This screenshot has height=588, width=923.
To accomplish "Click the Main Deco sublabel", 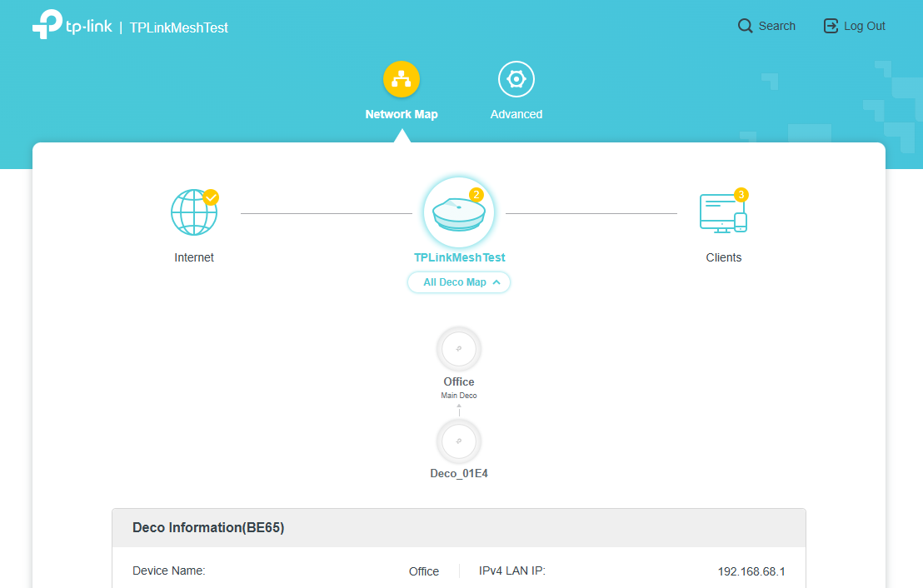I will click(x=459, y=396).
